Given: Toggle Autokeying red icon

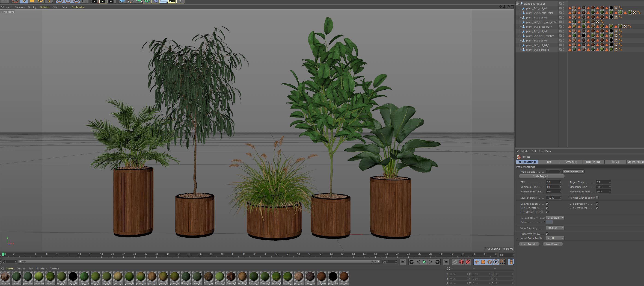Looking at the screenshot, I should click(461, 262).
